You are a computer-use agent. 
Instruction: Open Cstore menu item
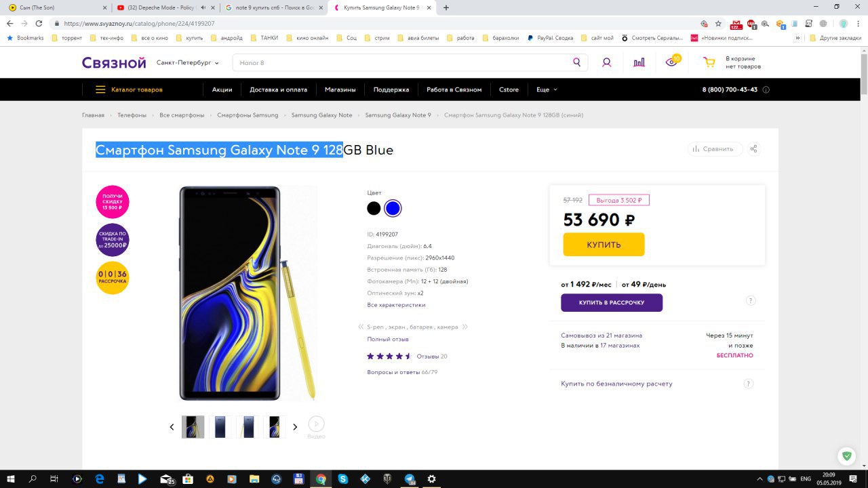509,89
